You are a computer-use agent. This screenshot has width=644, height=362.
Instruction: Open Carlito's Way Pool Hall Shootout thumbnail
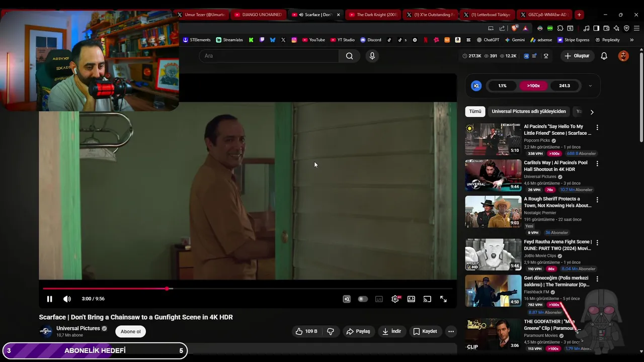coord(494,175)
